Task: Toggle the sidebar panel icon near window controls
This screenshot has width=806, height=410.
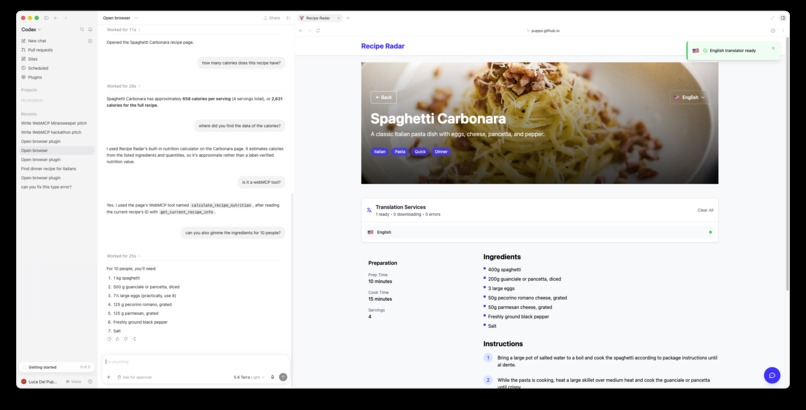Action: [46, 18]
